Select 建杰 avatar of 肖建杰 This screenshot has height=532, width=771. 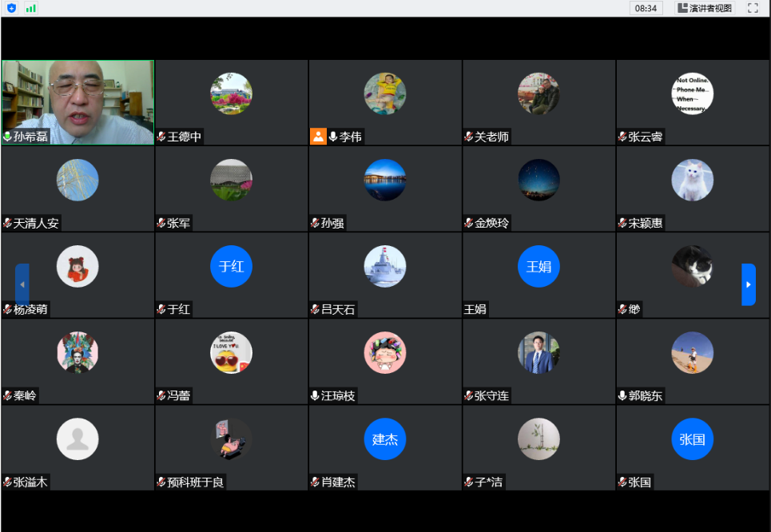coord(384,439)
